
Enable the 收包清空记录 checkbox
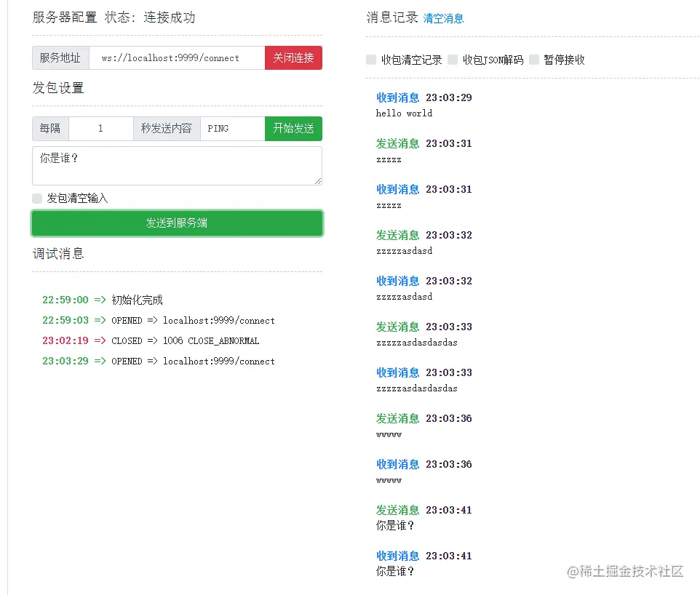[x=371, y=60]
